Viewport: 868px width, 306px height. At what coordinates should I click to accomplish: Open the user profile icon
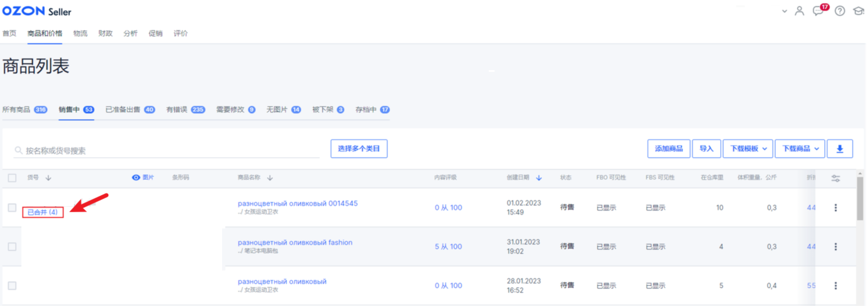point(799,11)
